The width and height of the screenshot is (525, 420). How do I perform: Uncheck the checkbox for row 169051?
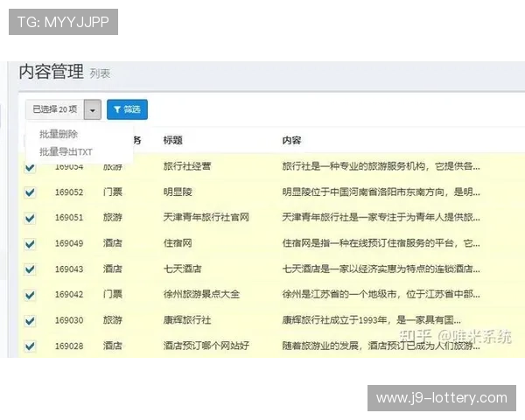tap(30, 219)
